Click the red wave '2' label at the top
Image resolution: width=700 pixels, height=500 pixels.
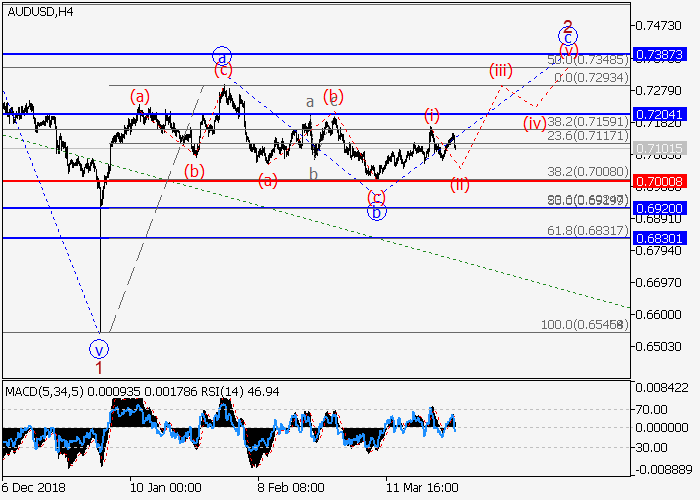coord(567,25)
